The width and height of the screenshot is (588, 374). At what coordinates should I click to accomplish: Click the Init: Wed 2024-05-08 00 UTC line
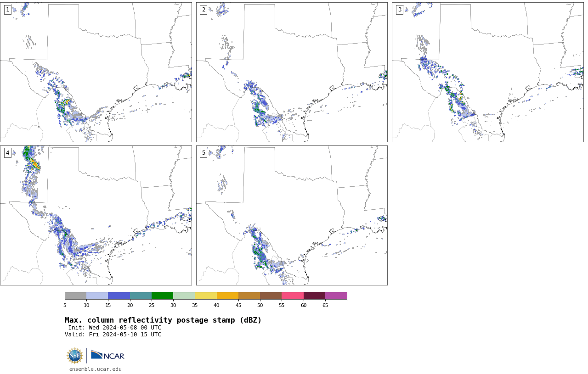(115, 328)
